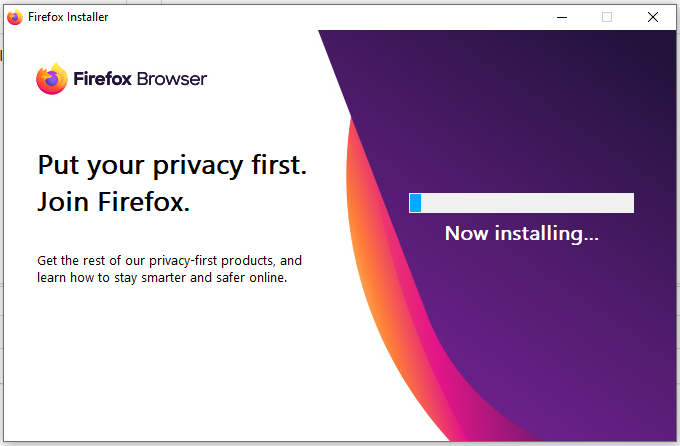The height and width of the screenshot is (446, 680).
Task: Click the "learn how to stay smarter and safer online" line
Action: 162,278
